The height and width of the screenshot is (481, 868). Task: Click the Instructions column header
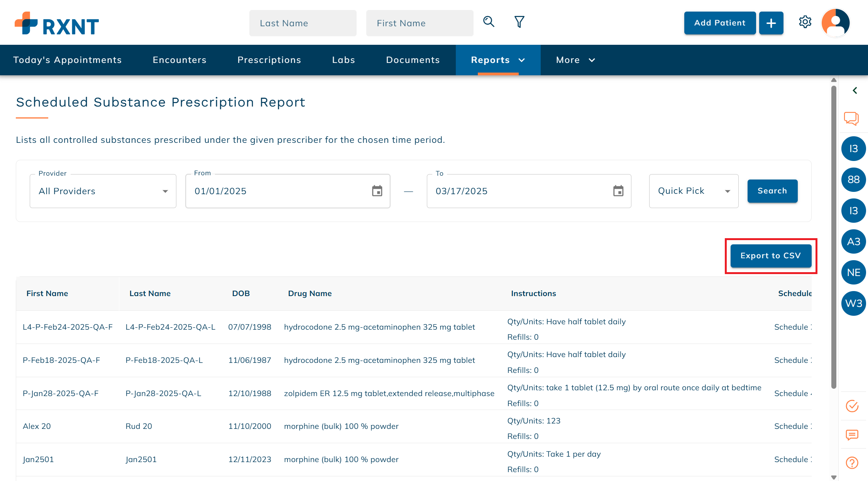[x=533, y=293]
